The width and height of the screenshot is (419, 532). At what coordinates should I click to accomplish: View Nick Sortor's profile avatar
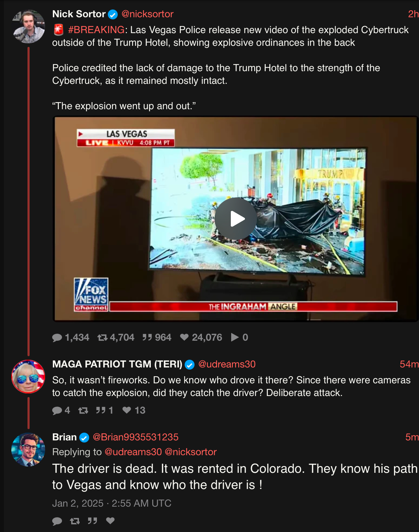[29, 26]
